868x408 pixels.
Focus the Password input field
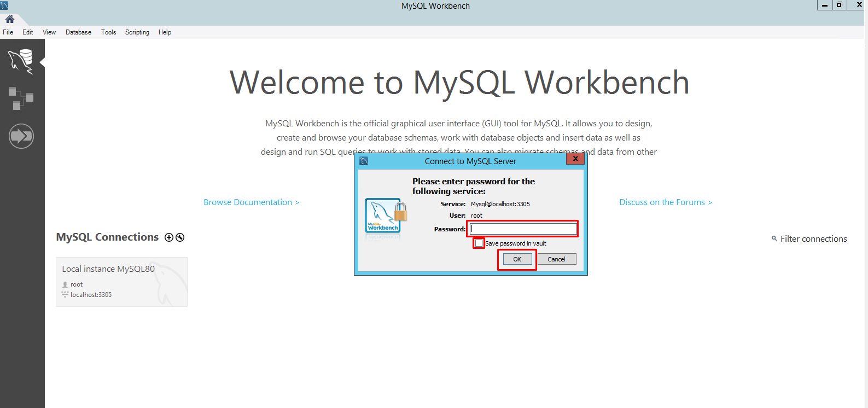(x=523, y=229)
